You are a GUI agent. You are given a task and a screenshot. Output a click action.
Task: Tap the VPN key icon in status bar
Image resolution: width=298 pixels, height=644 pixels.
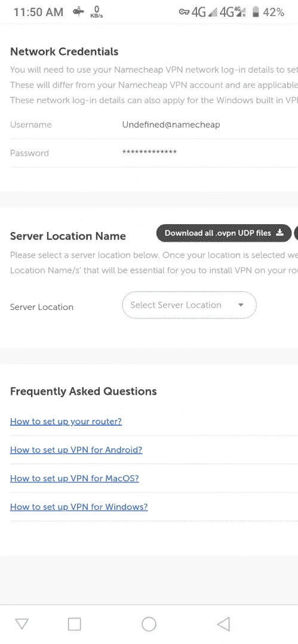pos(184,13)
